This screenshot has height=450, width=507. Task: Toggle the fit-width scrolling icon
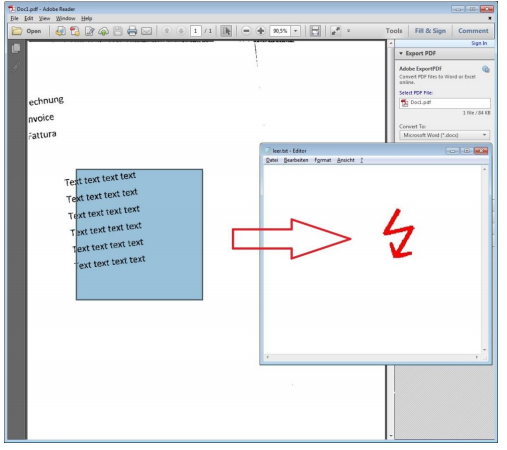tap(315, 31)
